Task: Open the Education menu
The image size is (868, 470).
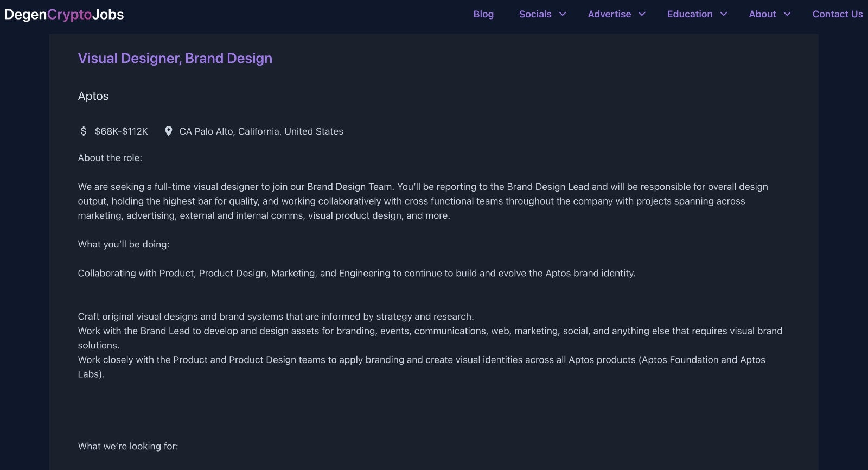Action: 690,14
